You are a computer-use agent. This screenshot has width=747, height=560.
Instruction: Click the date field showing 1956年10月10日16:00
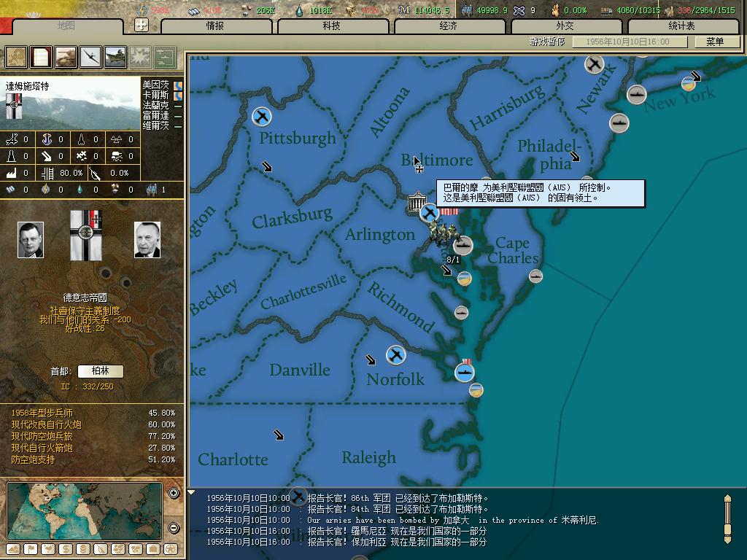[630, 42]
